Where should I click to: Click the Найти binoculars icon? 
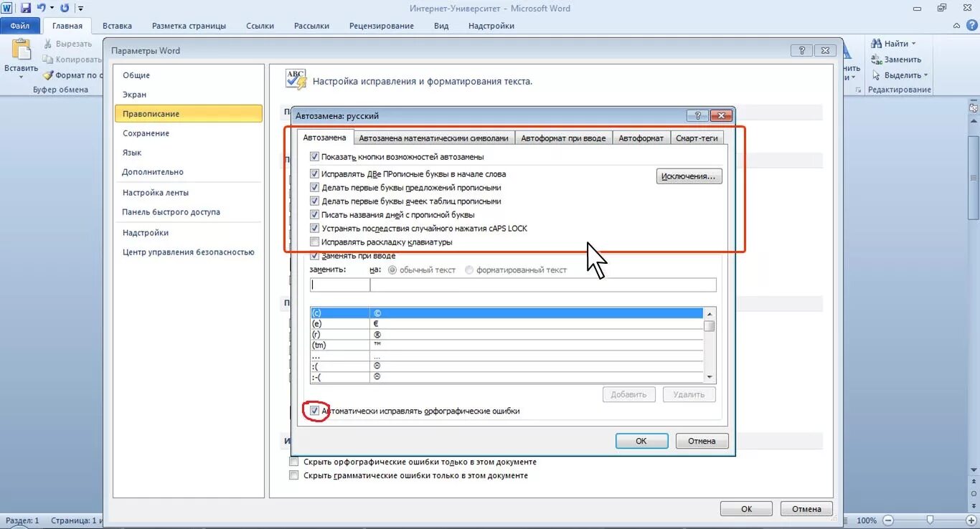[x=877, y=44]
